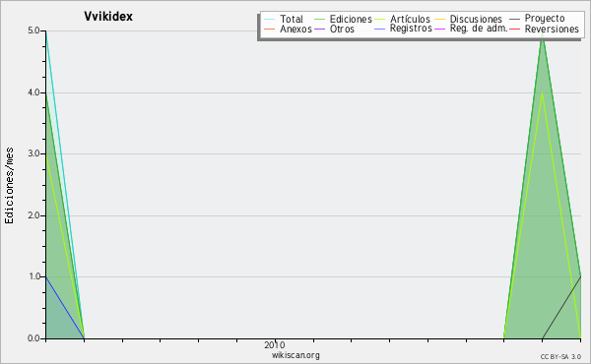Click the 0.0 y-axis tick label
Screen dimensions: 591x364
pos(33,338)
